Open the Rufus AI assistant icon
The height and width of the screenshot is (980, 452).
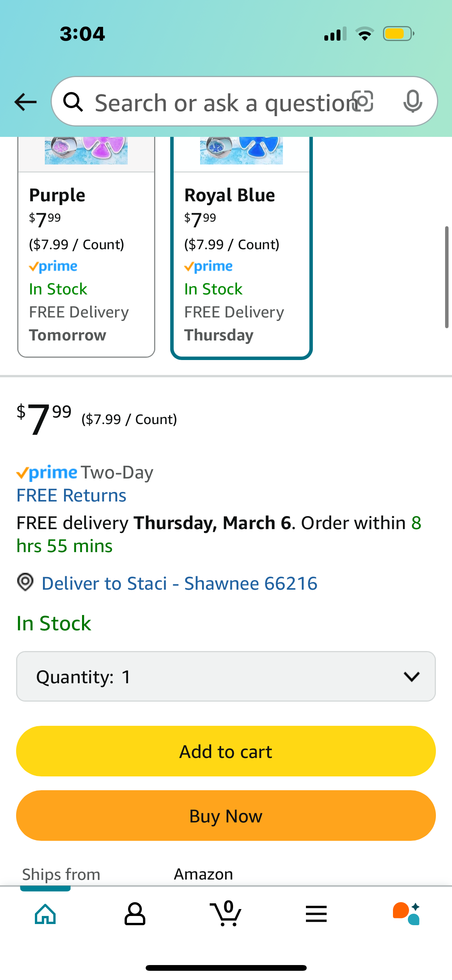[406, 914]
